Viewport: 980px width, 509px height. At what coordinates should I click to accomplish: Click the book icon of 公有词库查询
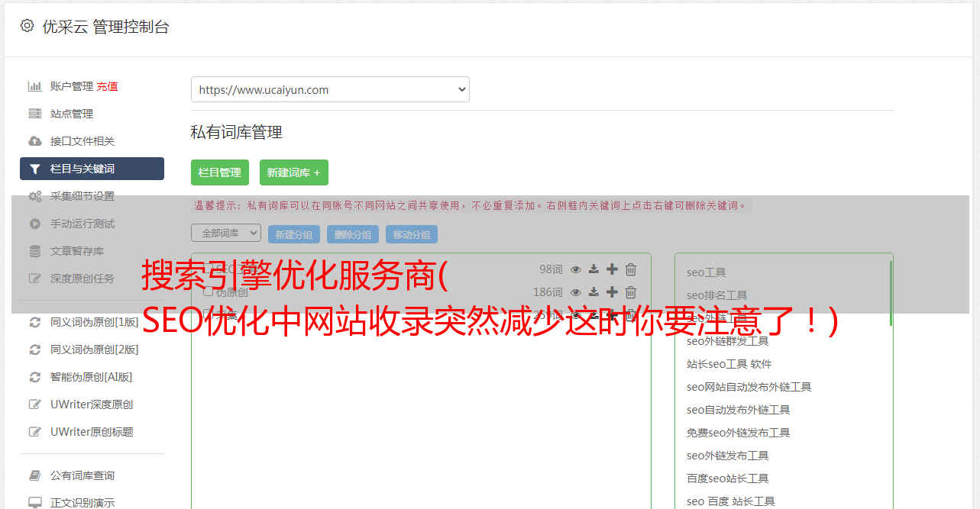tap(35, 475)
